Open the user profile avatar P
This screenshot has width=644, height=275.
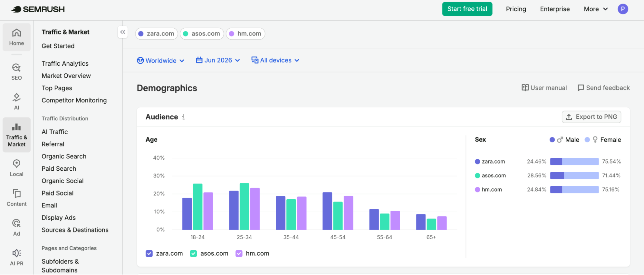623,9
